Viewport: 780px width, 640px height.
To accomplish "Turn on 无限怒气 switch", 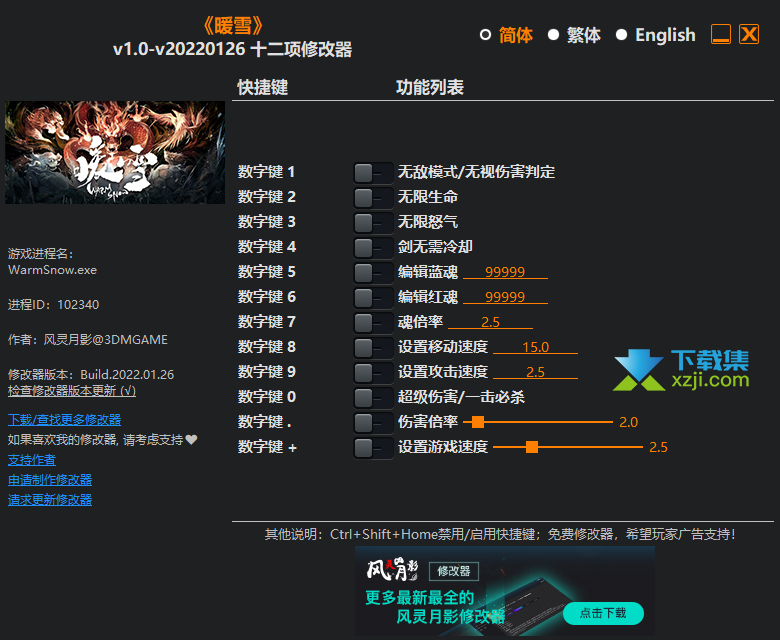I will pyautogui.click(x=373, y=223).
